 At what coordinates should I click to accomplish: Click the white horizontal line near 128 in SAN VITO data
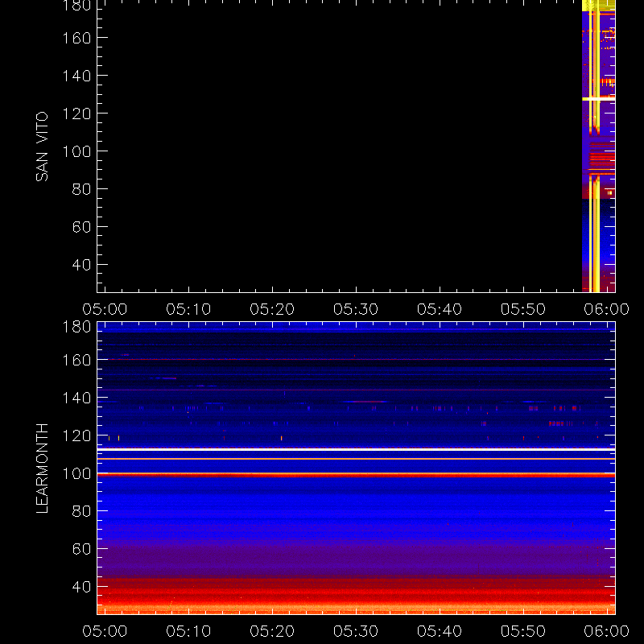[x=599, y=99]
